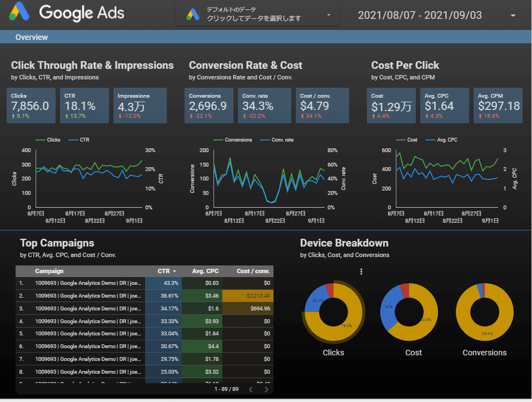Select campaign name in table row 5

click(88, 334)
